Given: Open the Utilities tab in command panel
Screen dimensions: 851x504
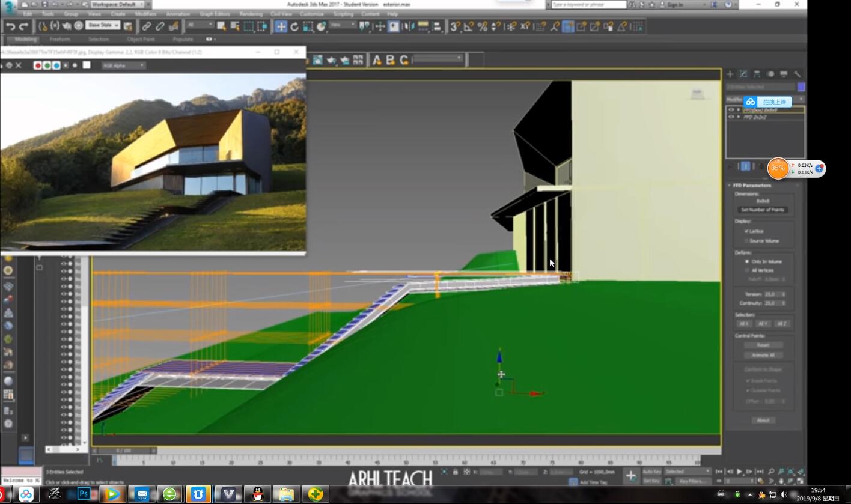Looking at the screenshot, I should tap(798, 74).
